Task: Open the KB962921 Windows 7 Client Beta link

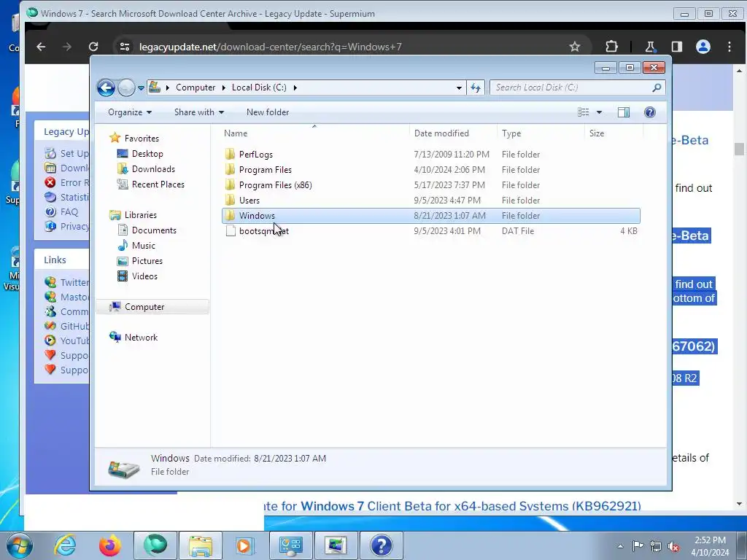Action: (x=452, y=506)
